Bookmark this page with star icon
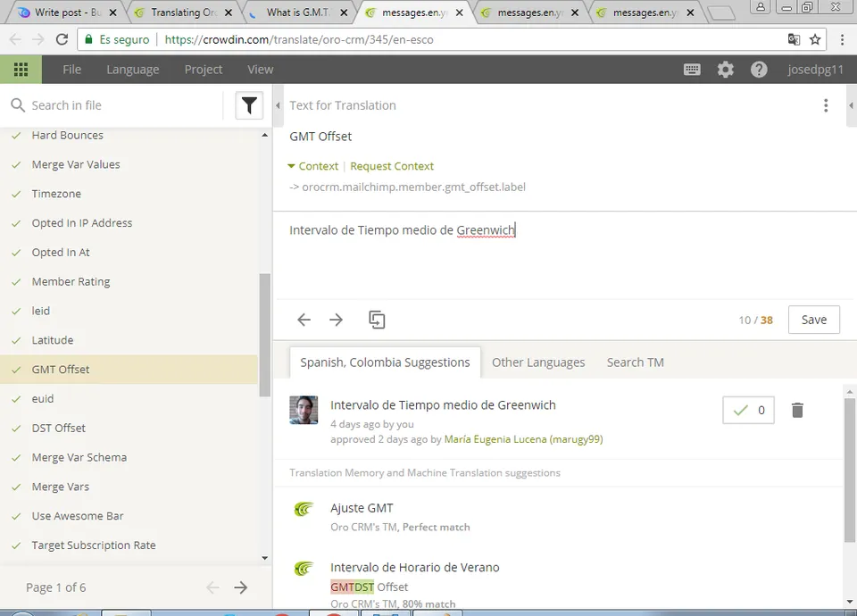857x616 pixels. (x=815, y=39)
